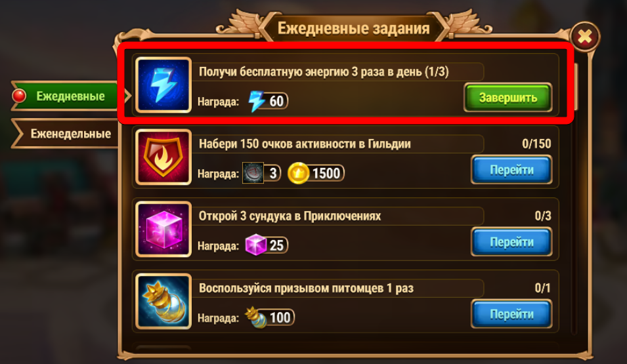Click the pet summoning potion quest icon

[163, 301]
